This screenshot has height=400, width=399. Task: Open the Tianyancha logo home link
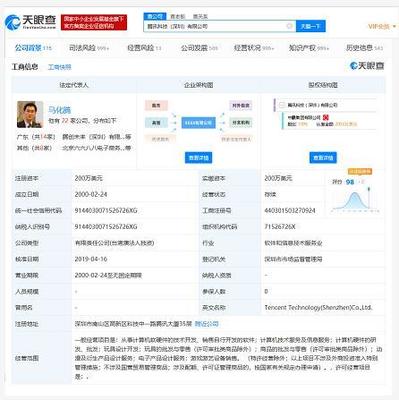coord(31,22)
